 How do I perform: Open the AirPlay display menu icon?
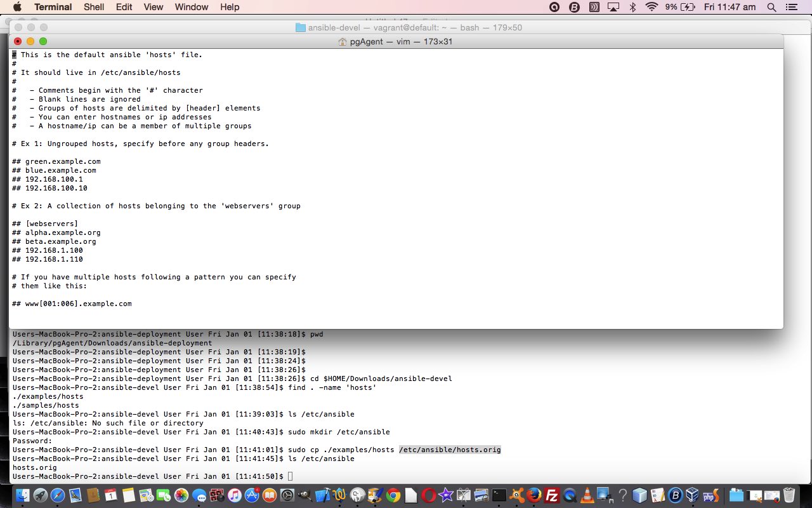pyautogui.click(x=613, y=7)
